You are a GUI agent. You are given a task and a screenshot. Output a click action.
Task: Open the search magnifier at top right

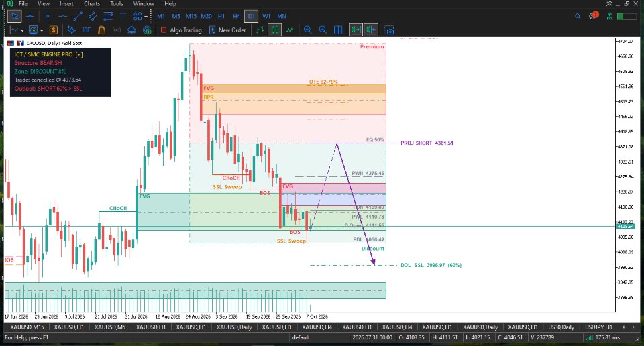pos(578,16)
